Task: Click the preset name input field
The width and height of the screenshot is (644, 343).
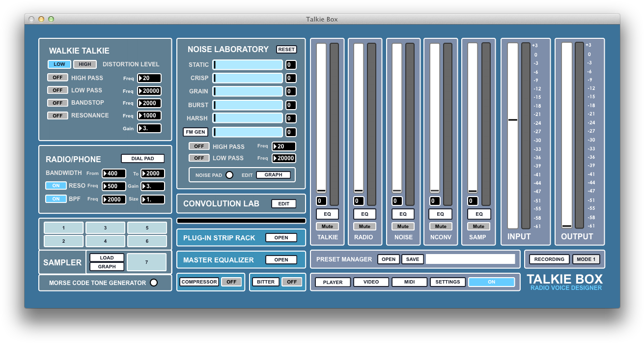Action: pos(471,259)
